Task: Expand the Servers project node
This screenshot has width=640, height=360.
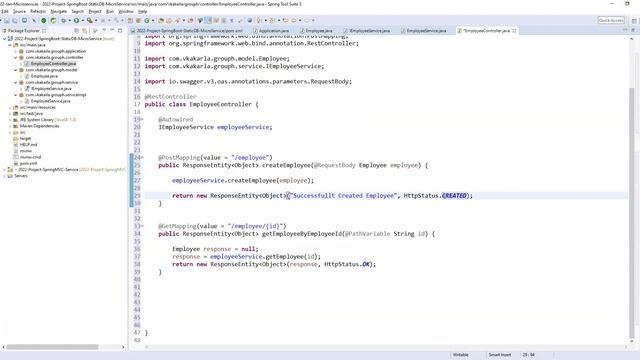Action: (4, 176)
